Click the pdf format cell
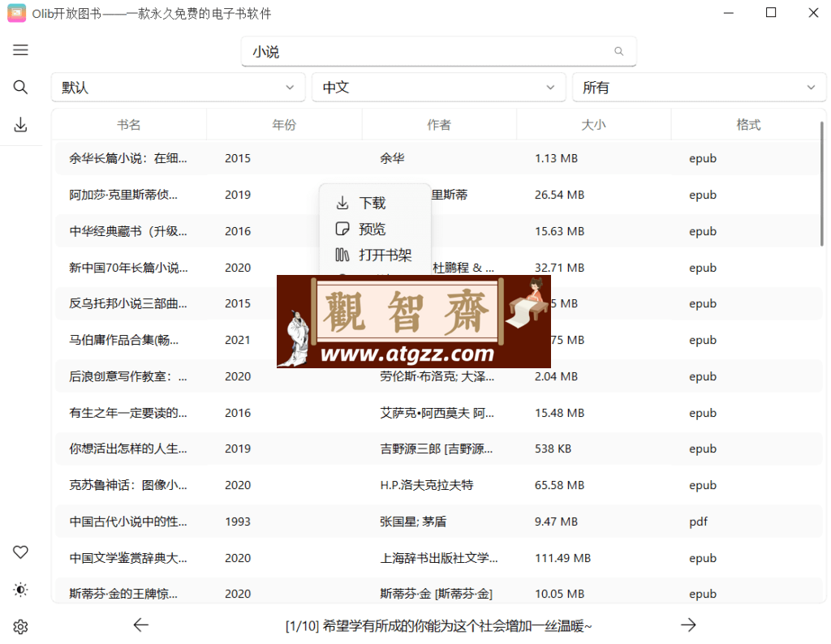Screen dimensions: 831x644 point(699,522)
